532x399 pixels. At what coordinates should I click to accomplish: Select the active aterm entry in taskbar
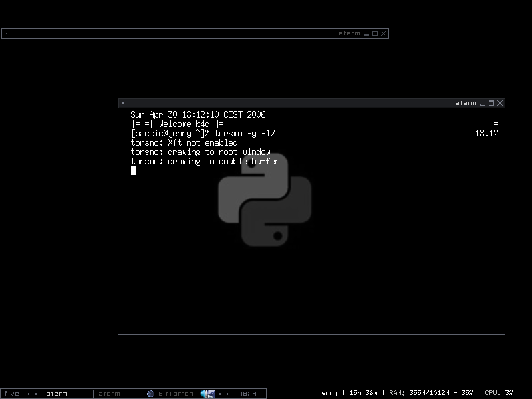coord(67,394)
